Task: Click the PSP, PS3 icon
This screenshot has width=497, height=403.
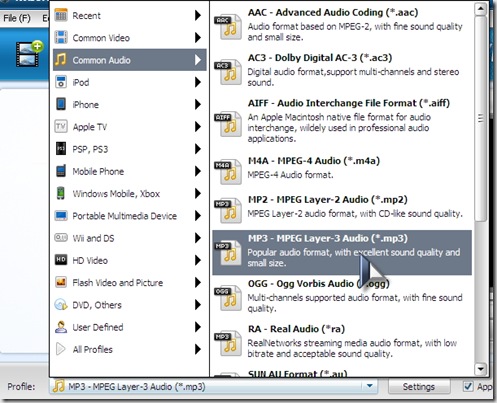Action: tap(61, 149)
